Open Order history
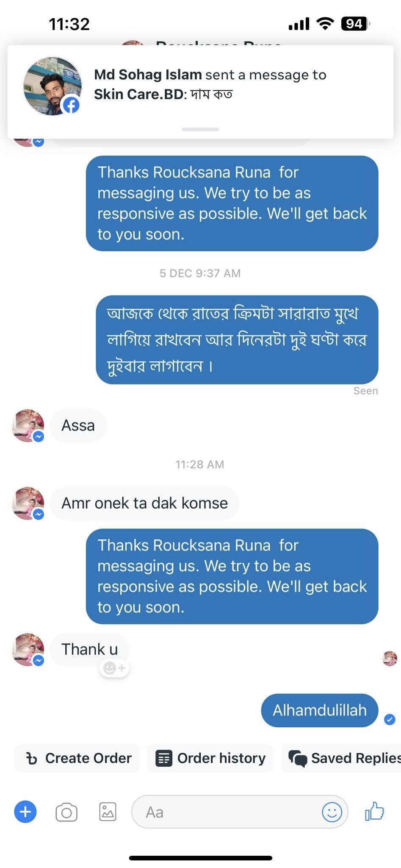The height and width of the screenshot is (868, 401). [210, 758]
